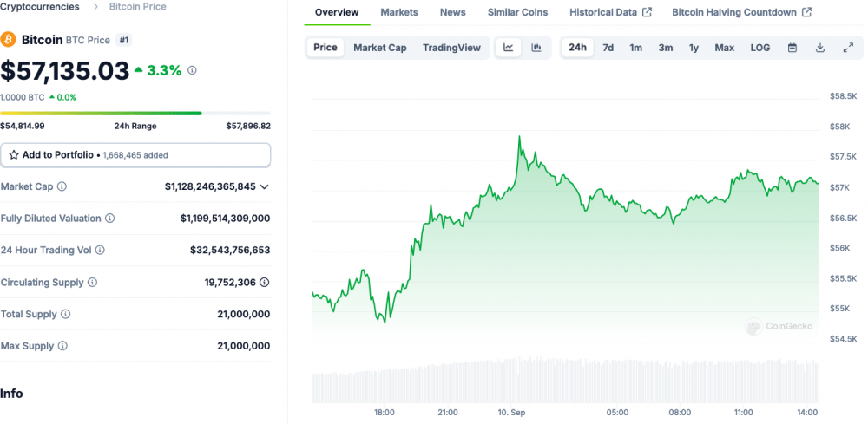
Task: Click the orange Bitcoin logo icon
Action: [x=8, y=40]
